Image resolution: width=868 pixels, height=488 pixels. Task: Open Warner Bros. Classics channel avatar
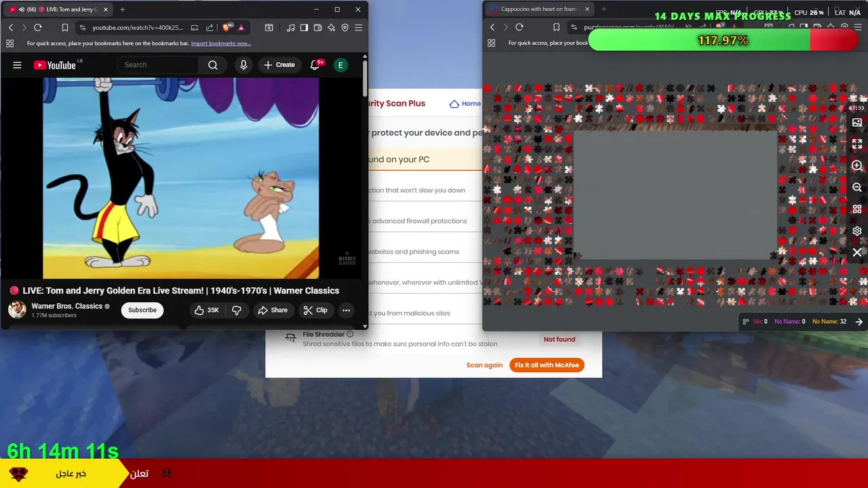(x=17, y=310)
